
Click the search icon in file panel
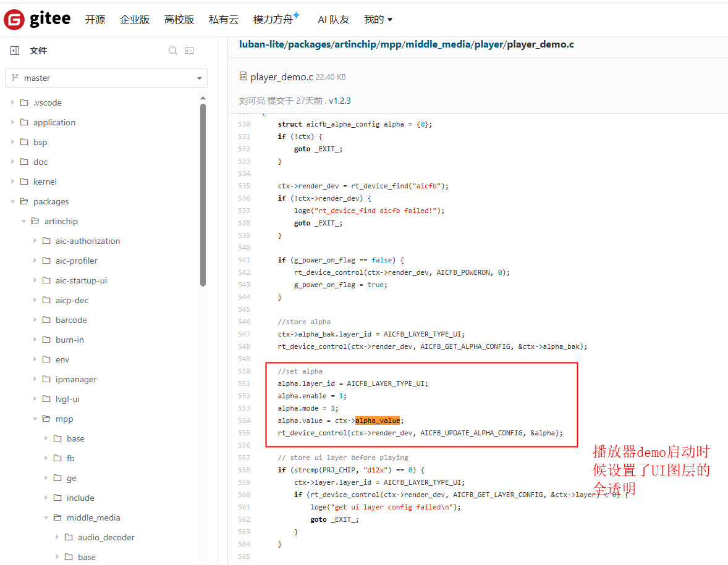173,51
